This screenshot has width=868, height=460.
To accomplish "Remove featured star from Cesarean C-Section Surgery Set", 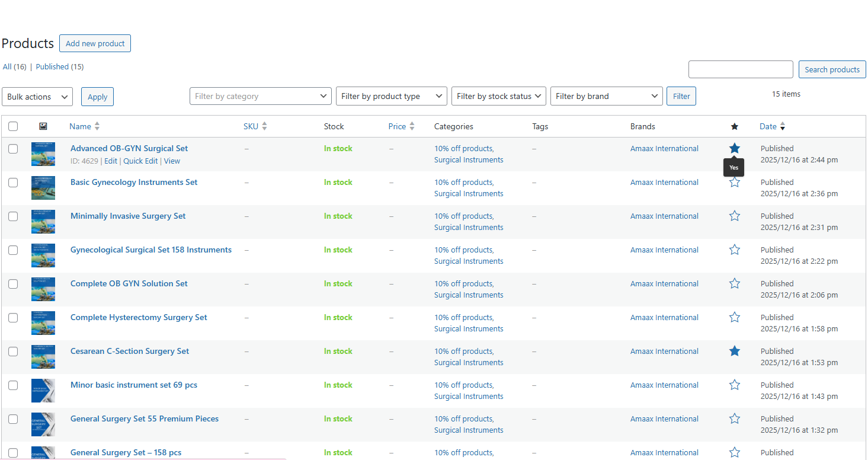I will pos(735,352).
